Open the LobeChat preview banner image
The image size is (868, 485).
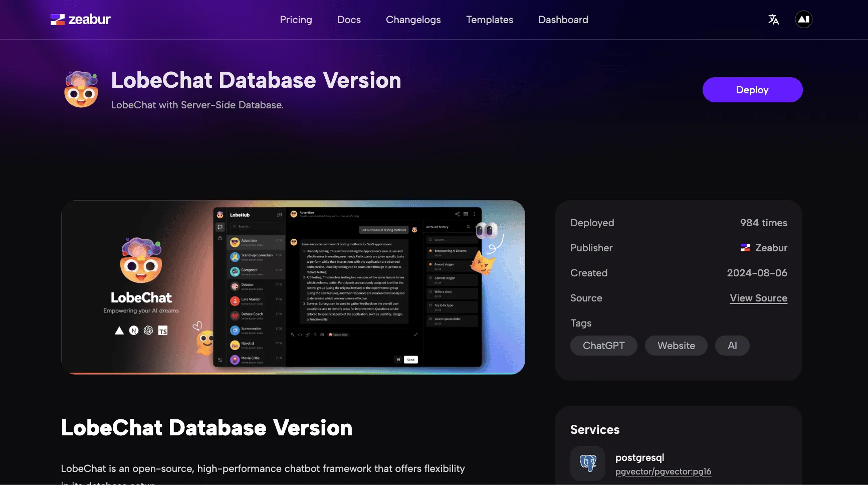point(293,287)
